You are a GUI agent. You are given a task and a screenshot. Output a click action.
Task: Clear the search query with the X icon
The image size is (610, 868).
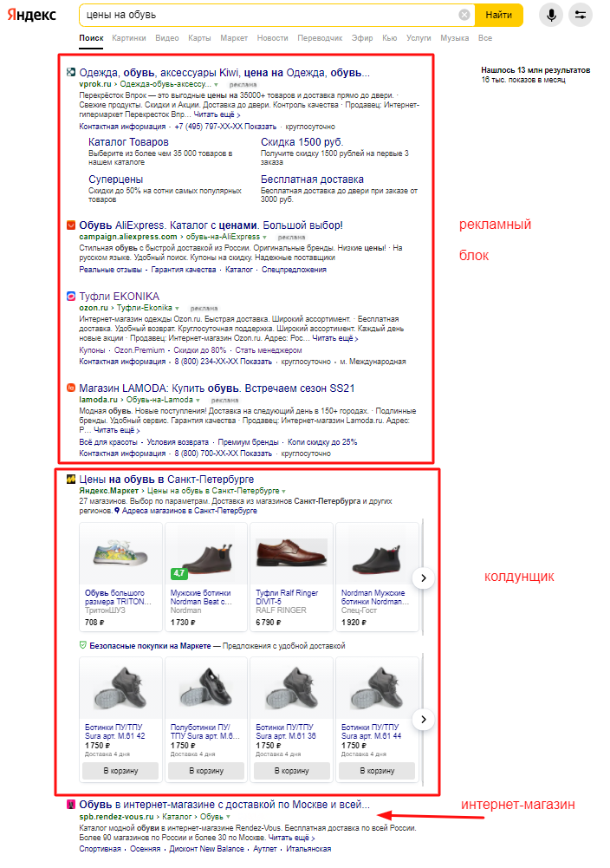(464, 15)
